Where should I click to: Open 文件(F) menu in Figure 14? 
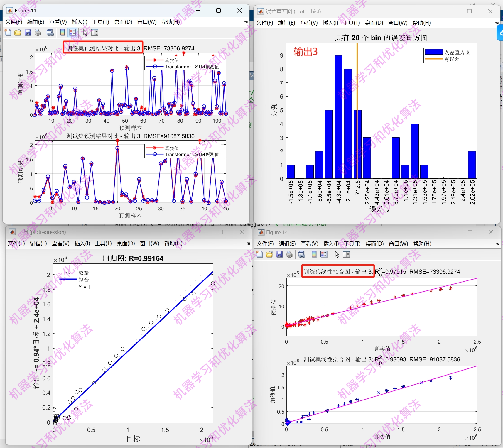pyautogui.click(x=265, y=244)
